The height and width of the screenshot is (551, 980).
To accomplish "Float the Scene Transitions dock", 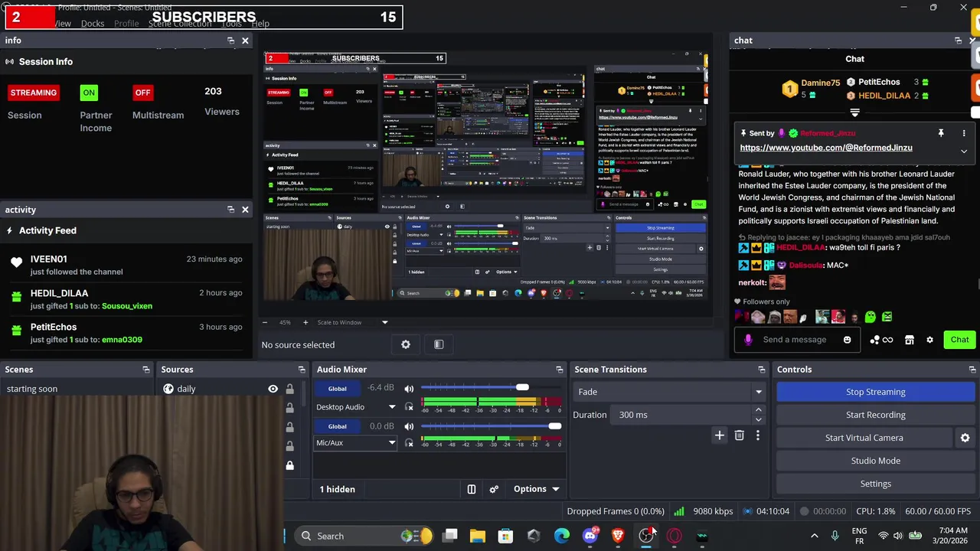I will click(x=761, y=370).
